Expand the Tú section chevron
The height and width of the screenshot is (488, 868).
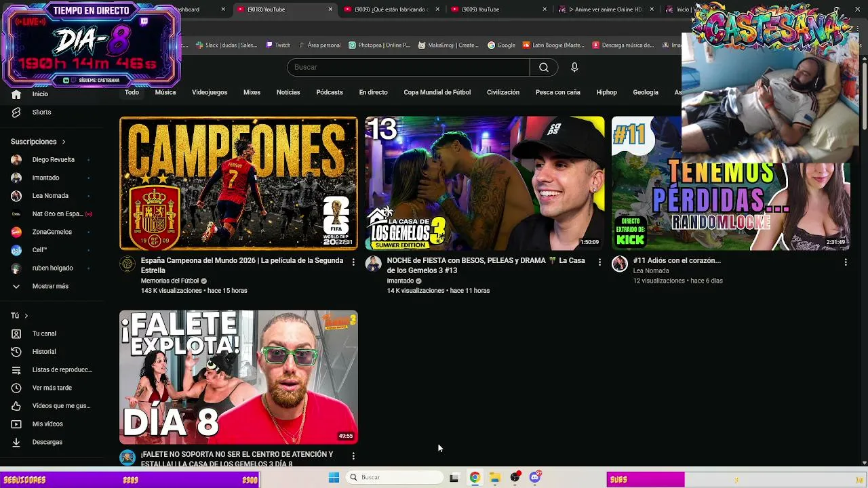[x=26, y=316]
